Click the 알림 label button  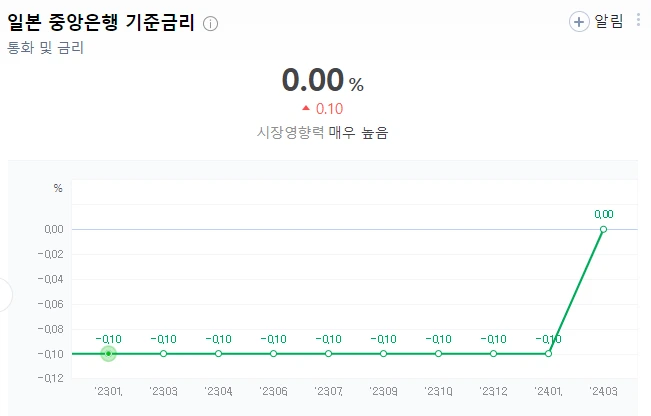[609, 21]
